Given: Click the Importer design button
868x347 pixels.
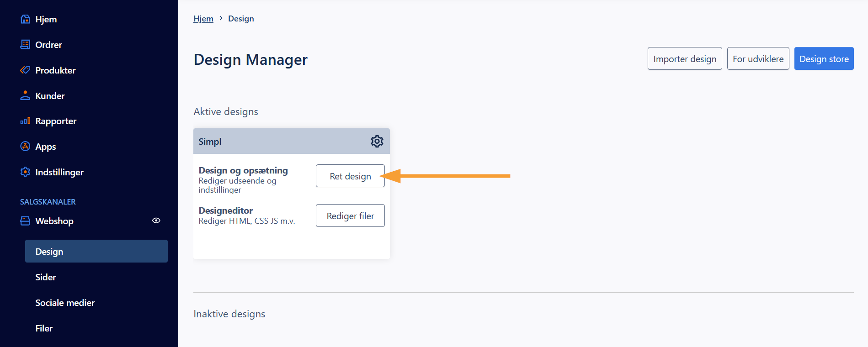Looking at the screenshot, I should (x=684, y=59).
